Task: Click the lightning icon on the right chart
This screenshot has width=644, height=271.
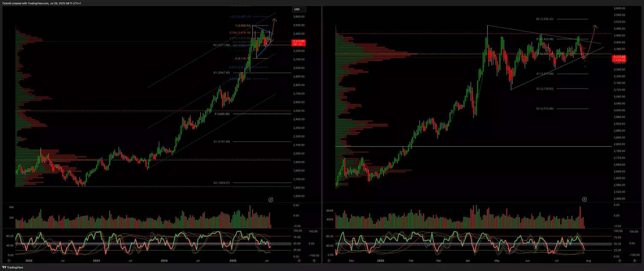Action: [x=584, y=200]
